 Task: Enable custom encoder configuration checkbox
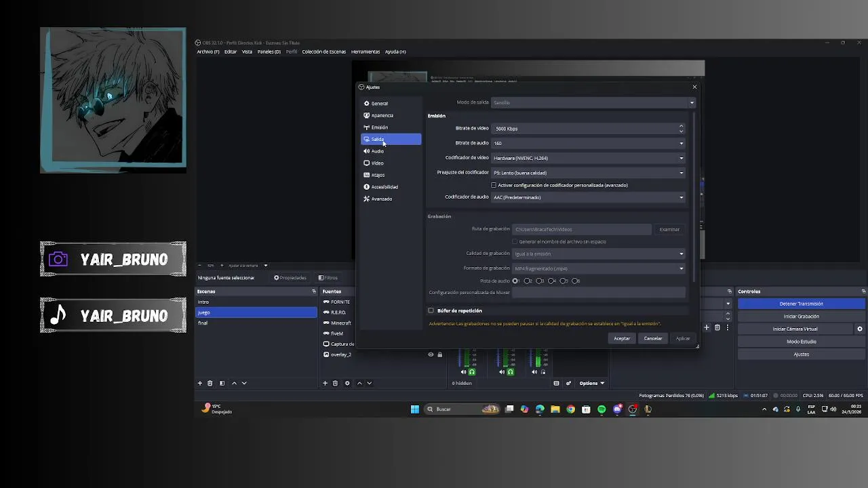click(494, 185)
